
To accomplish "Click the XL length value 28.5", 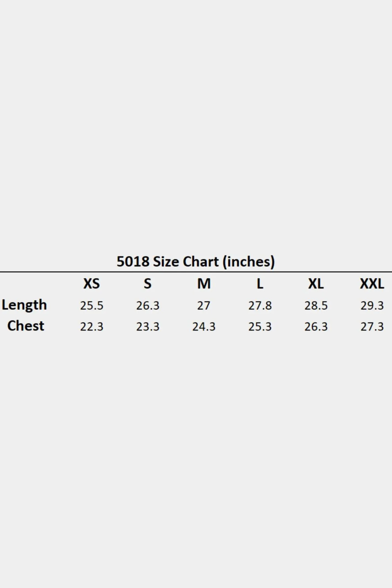I will [x=316, y=306].
